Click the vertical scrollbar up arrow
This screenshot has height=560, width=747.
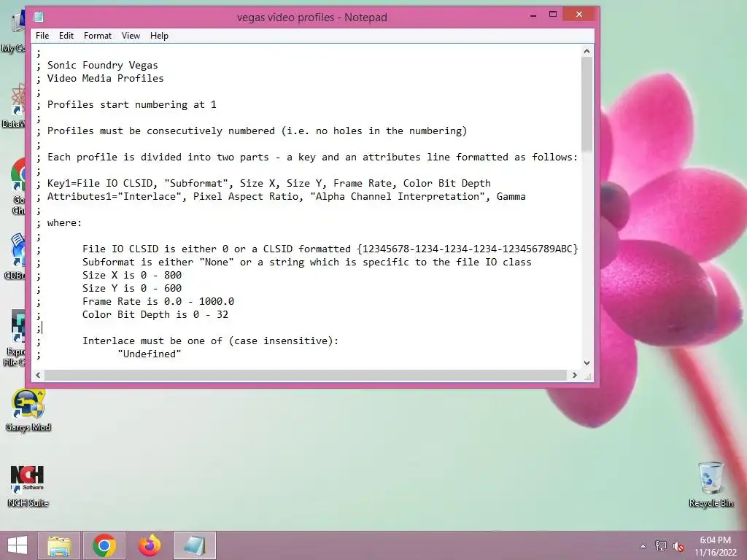587,51
